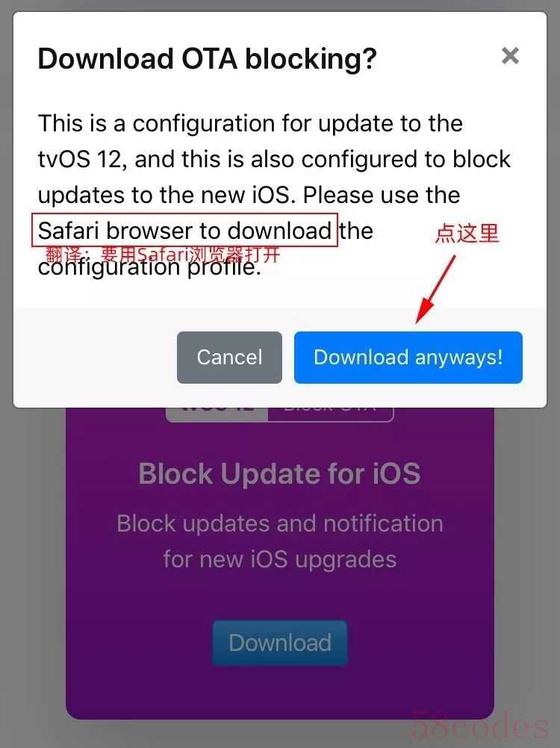
Task: Click 'for new iOS upgrades' text on card
Action: [x=280, y=559]
